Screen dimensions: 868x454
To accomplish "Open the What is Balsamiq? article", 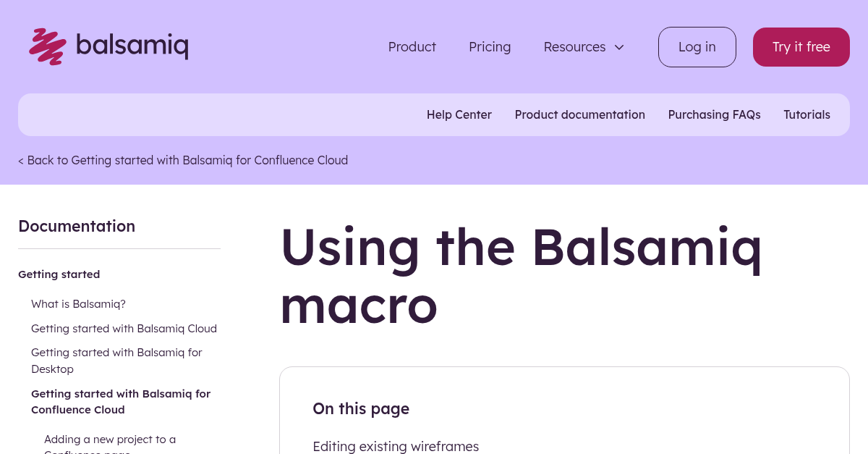I will pos(78,303).
